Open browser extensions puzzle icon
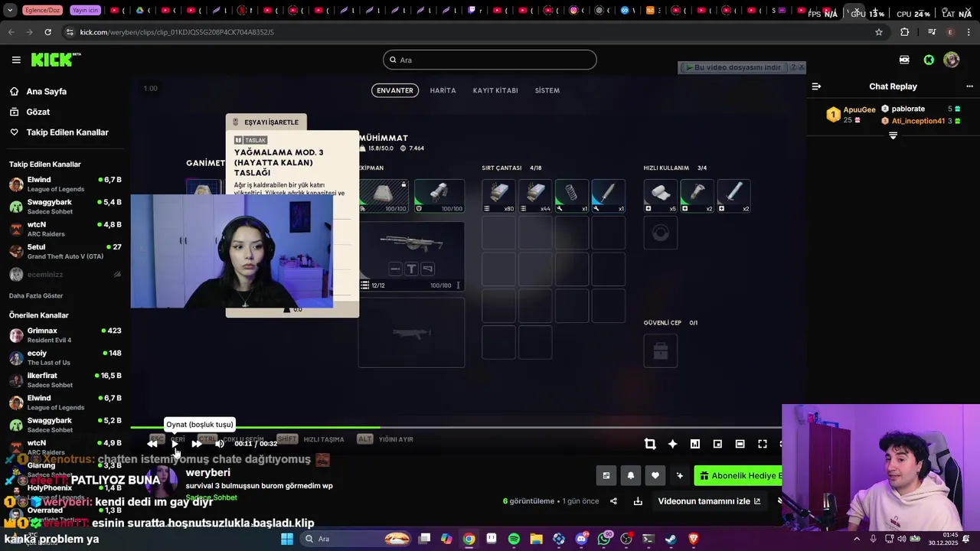The width and height of the screenshot is (980, 551). (905, 32)
